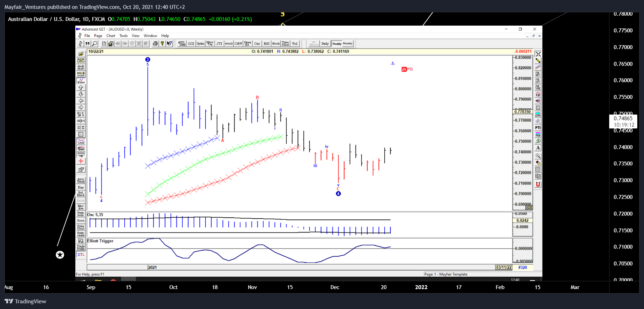Click the context help arrow-question icon
This screenshot has height=309, width=644.
coord(169,44)
